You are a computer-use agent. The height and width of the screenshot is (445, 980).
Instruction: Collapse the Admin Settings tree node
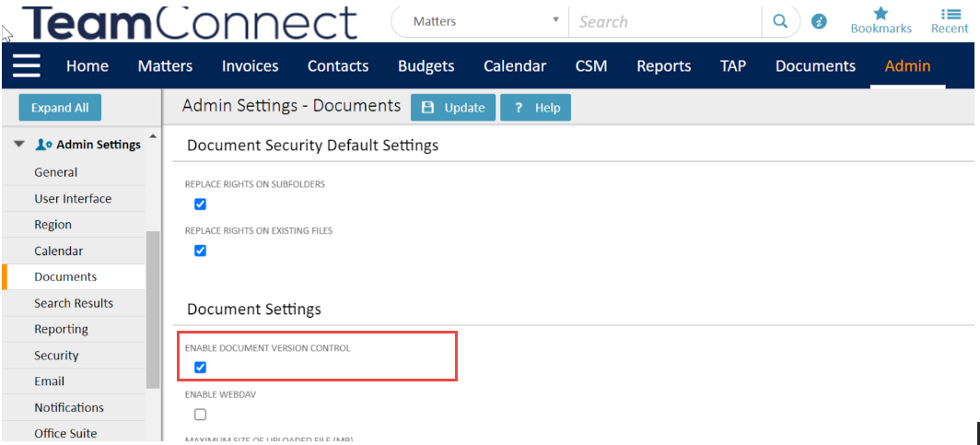[x=19, y=145]
